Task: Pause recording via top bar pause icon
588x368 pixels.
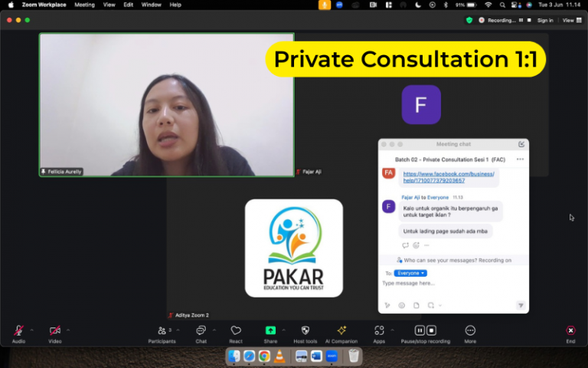Action: click(521, 20)
